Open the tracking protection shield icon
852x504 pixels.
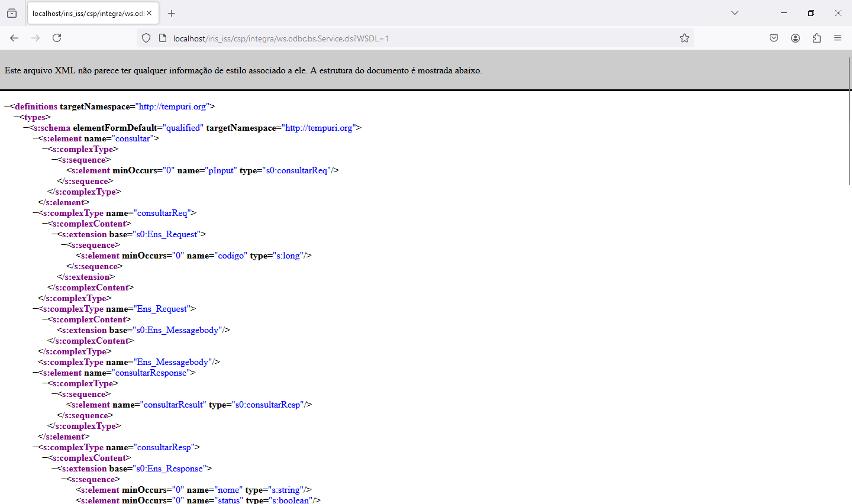146,38
